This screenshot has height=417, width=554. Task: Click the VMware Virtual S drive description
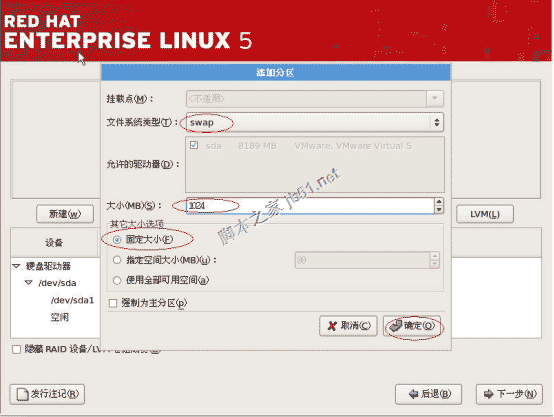(x=353, y=146)
